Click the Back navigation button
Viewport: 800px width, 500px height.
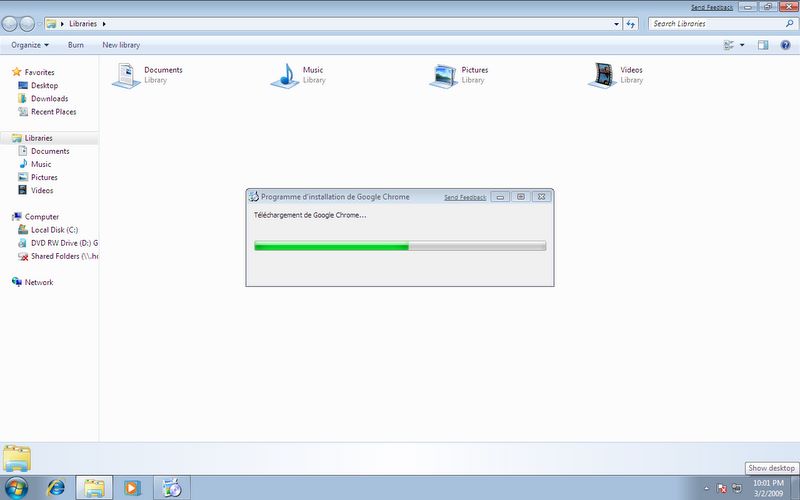pyautogui.click(x=10, y=23)
